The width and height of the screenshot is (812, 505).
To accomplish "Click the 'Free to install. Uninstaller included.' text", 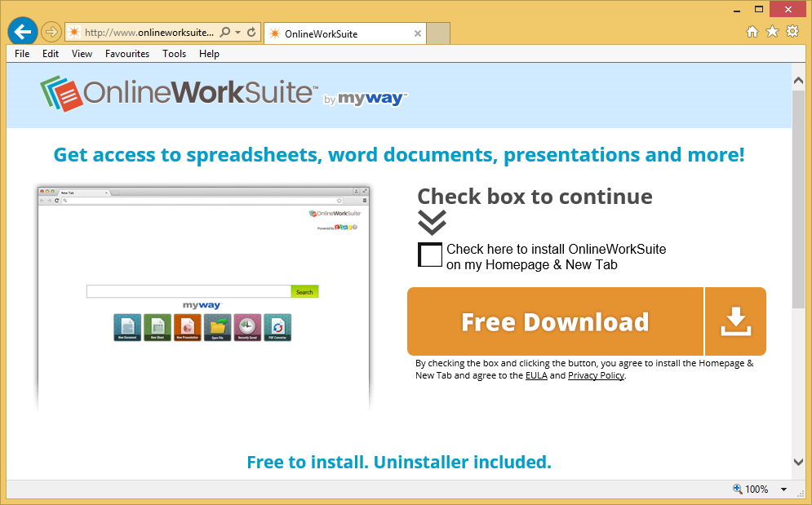I will (x=399, y=462).
